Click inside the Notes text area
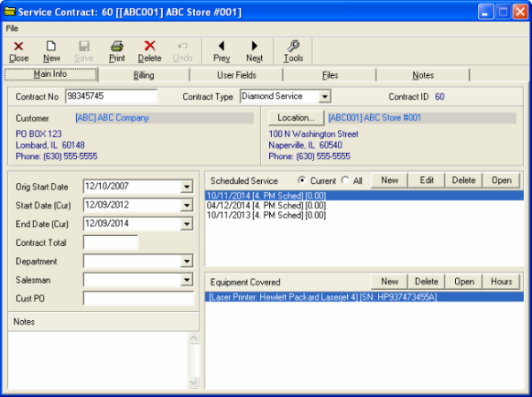Viewport: 532px width, 397px height. [x=97, y=360]
